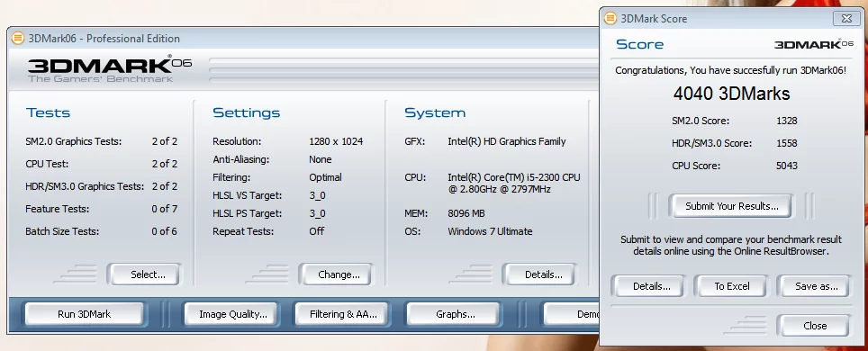
Task: Click the CPU value Intel Core i5-2300
Action: point(514,184)
